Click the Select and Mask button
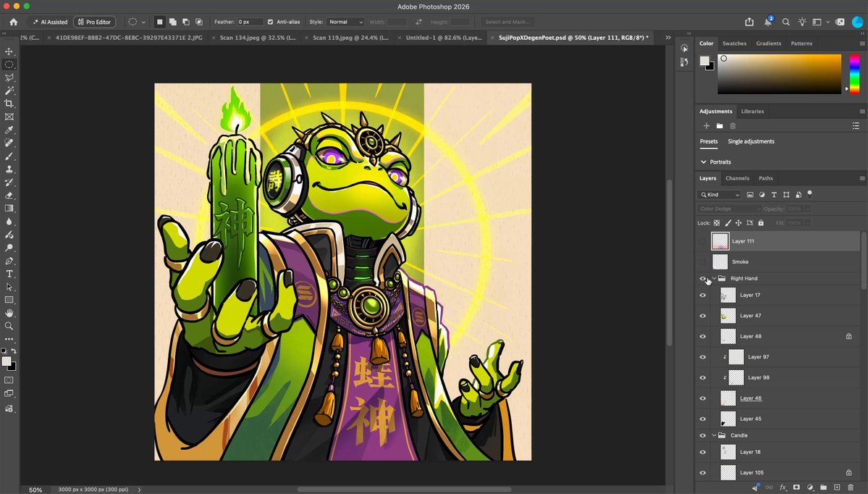 coord(507,22)
